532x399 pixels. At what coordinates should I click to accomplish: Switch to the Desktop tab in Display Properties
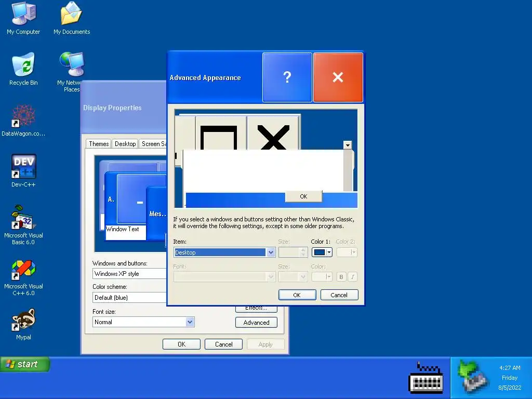(125, 144)
